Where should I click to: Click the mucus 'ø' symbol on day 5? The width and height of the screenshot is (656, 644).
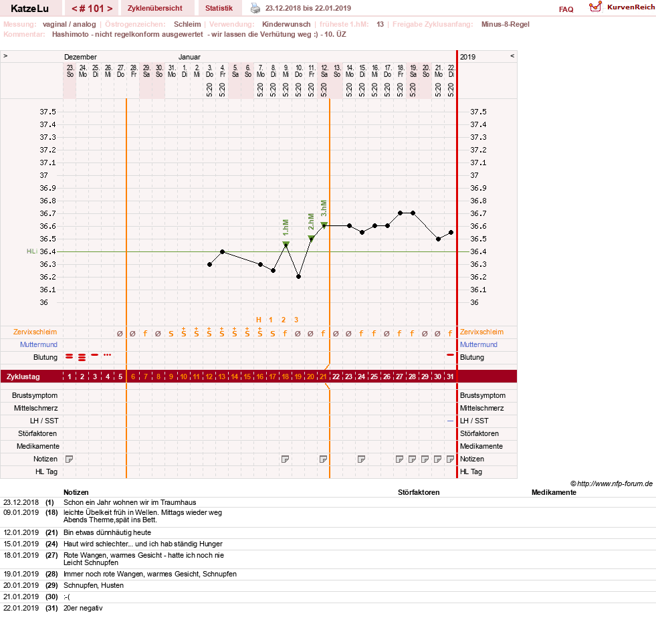point(120,334)
